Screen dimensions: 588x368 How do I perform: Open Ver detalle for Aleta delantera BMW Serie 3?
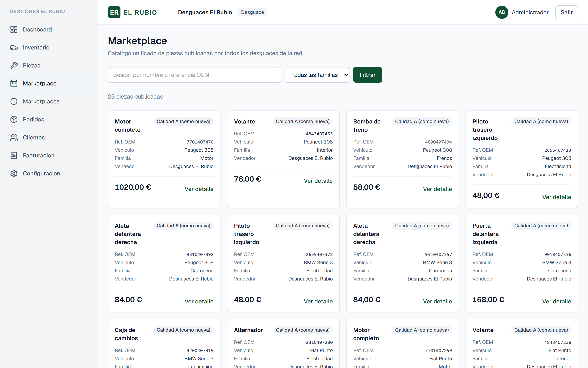coord(437,302)
